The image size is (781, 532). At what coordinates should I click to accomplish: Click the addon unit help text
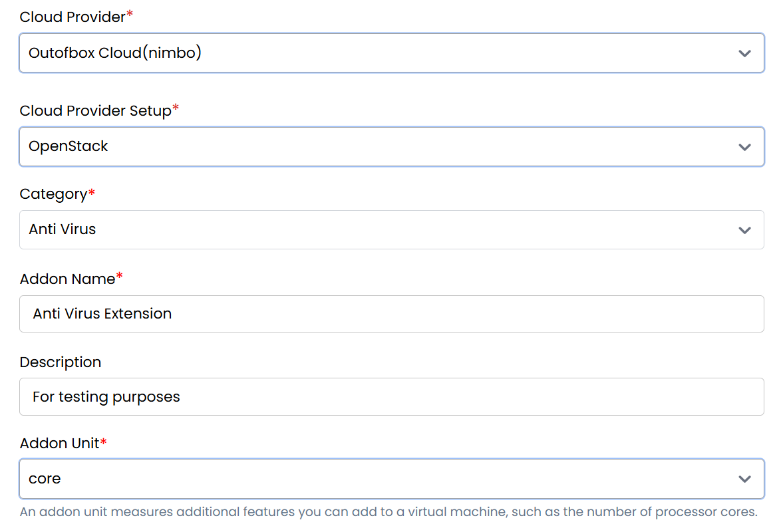coord(389,512)
